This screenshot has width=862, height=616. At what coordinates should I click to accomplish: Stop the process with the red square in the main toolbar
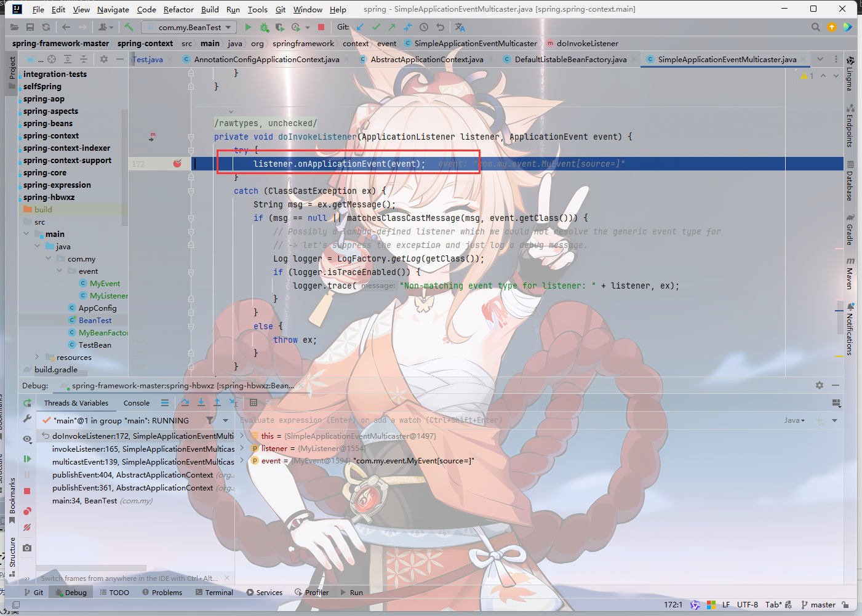point(321,27)
